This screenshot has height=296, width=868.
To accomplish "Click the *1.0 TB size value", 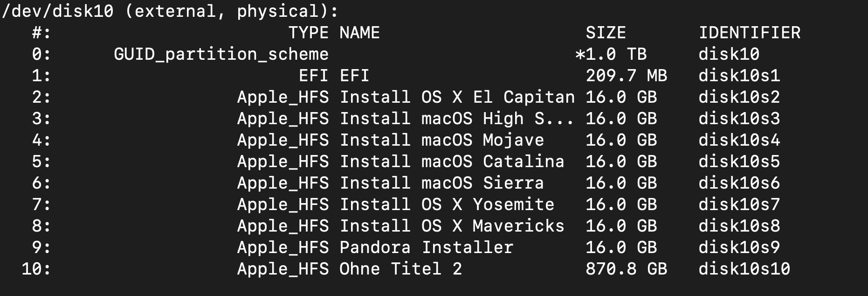I will [611, 54].
